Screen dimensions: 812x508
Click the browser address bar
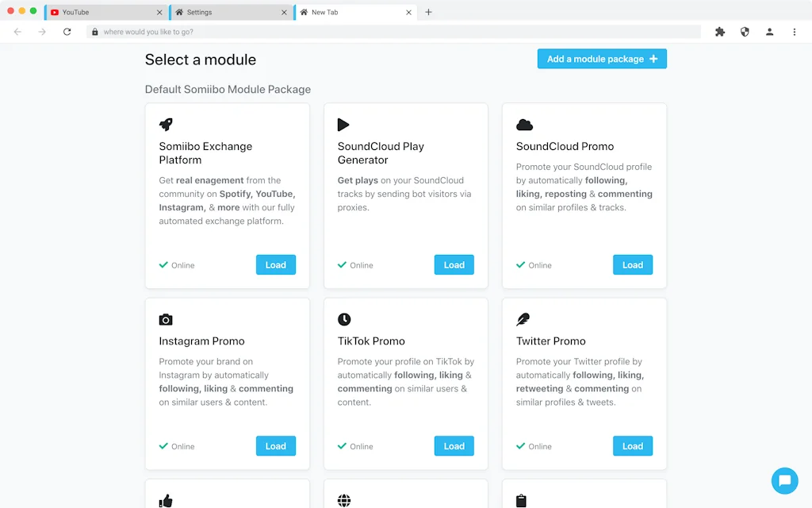[317, 32]
